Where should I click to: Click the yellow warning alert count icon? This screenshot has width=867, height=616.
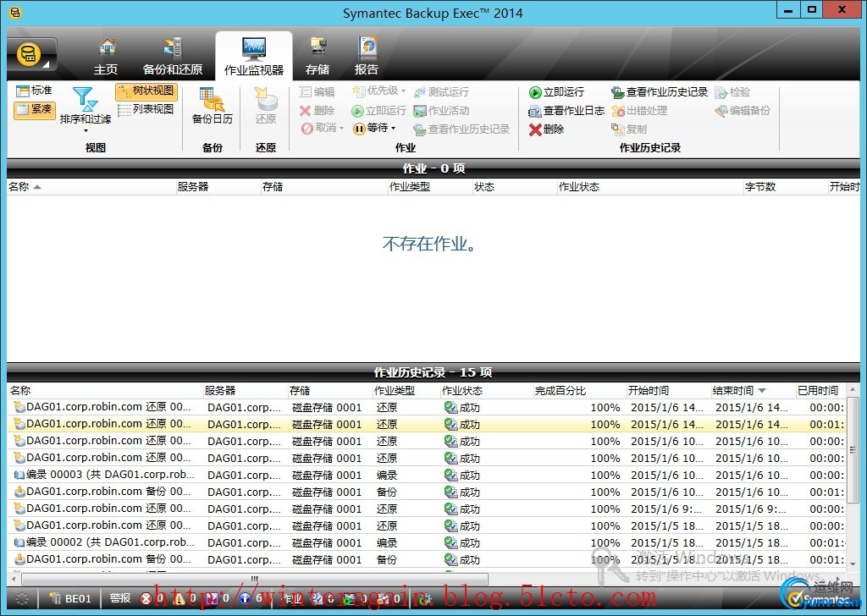tap(179, 599)
